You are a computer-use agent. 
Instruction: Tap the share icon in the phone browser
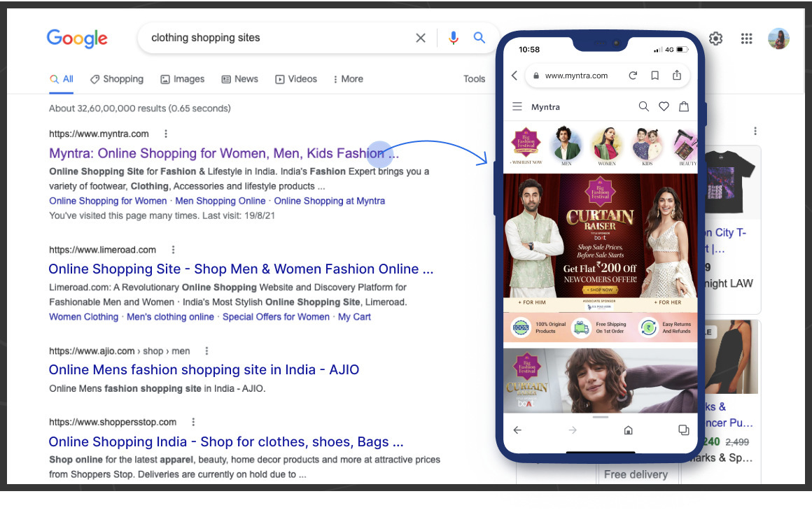(x=677, y=75)
